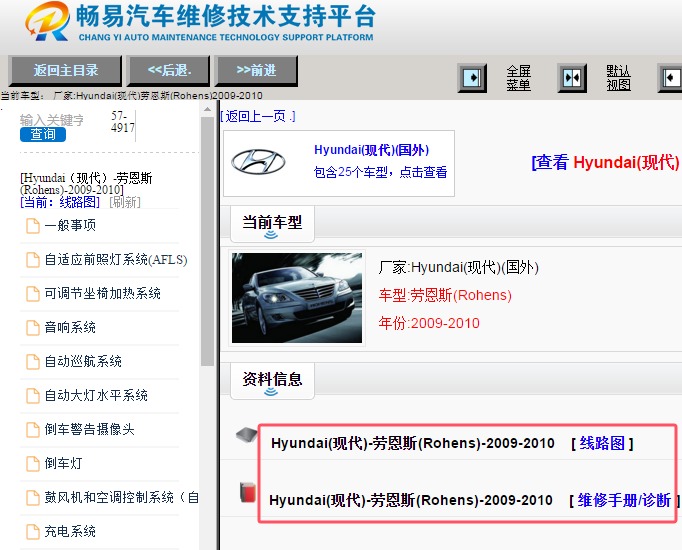Click 包含25个车型，点击查看 link

coord(381,172)
